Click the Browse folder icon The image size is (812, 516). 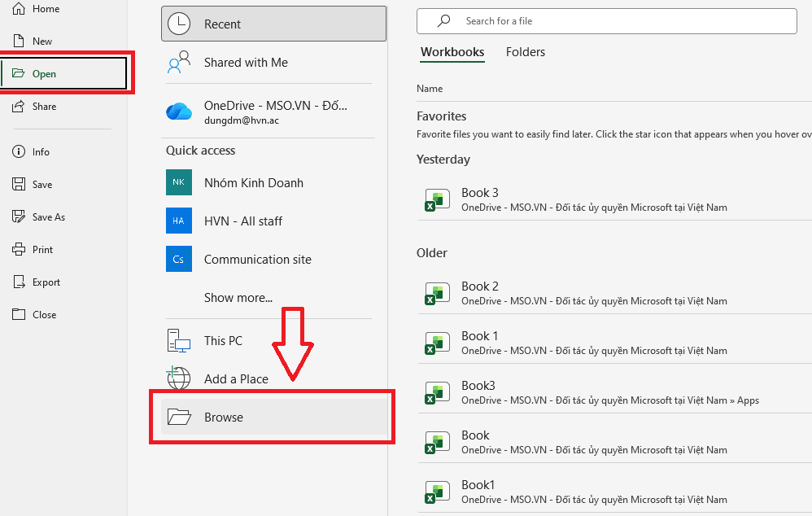tap(179, 417)
